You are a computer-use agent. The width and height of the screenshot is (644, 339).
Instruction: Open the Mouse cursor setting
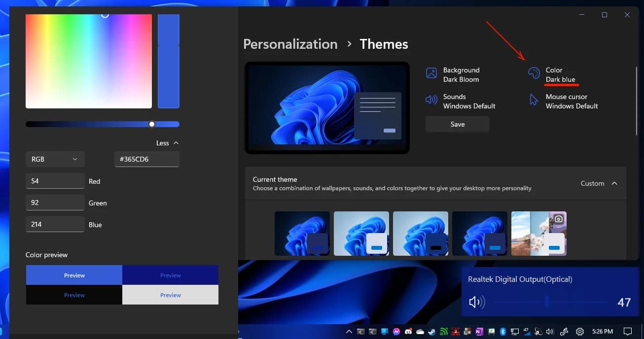point(563,101)
